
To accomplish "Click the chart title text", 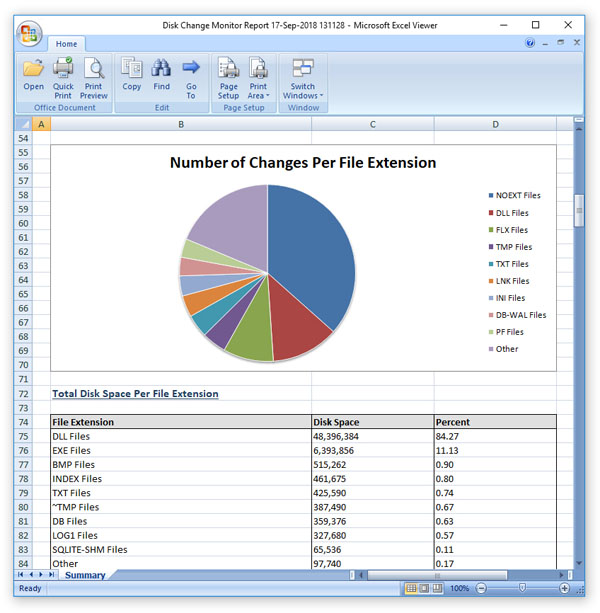I will (303, 163).
